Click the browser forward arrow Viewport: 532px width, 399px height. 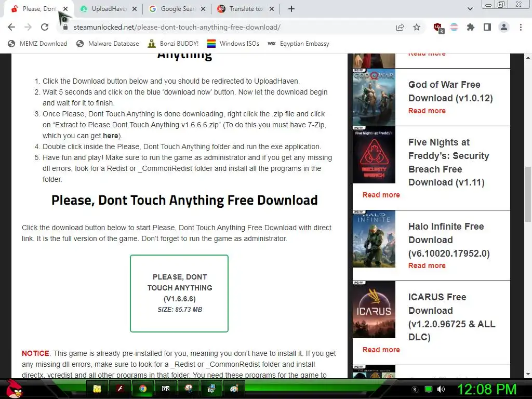(28, 27)
